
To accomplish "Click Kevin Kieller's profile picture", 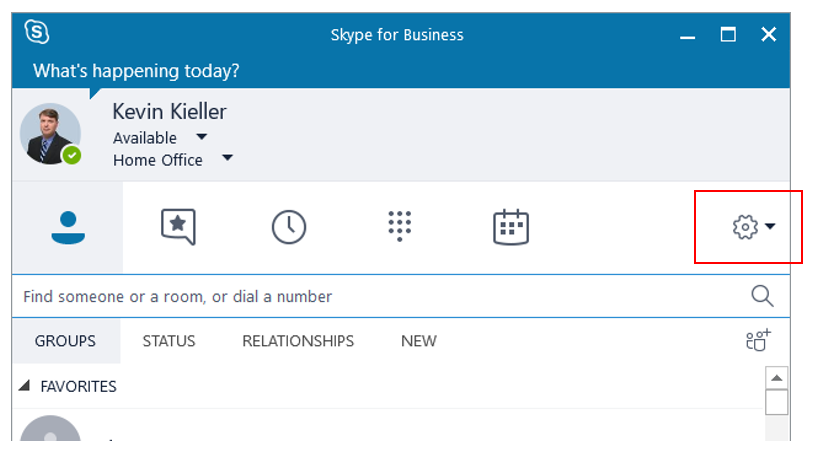I will click(50, 133).
